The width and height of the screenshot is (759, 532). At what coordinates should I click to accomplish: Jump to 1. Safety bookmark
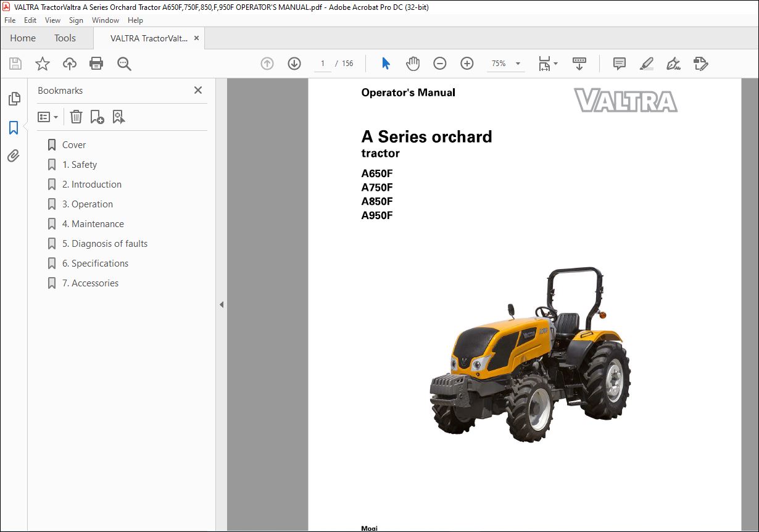pos(80,165)
